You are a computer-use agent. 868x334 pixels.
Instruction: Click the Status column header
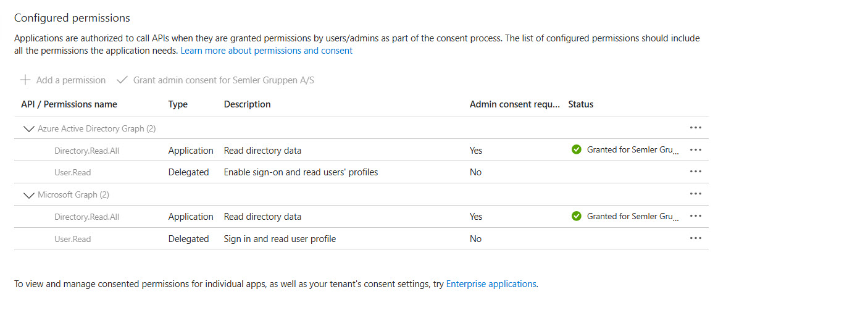580,104
